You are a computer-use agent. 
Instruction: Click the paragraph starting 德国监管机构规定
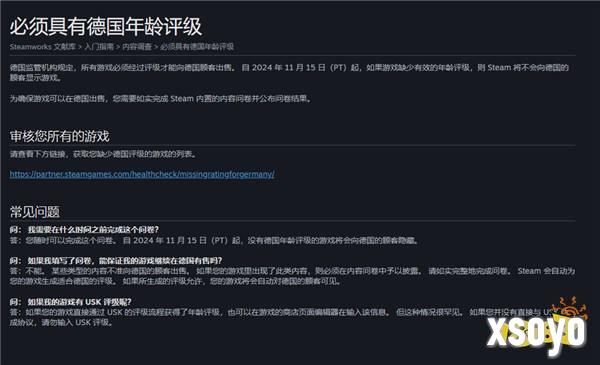(x=289, y=73)
